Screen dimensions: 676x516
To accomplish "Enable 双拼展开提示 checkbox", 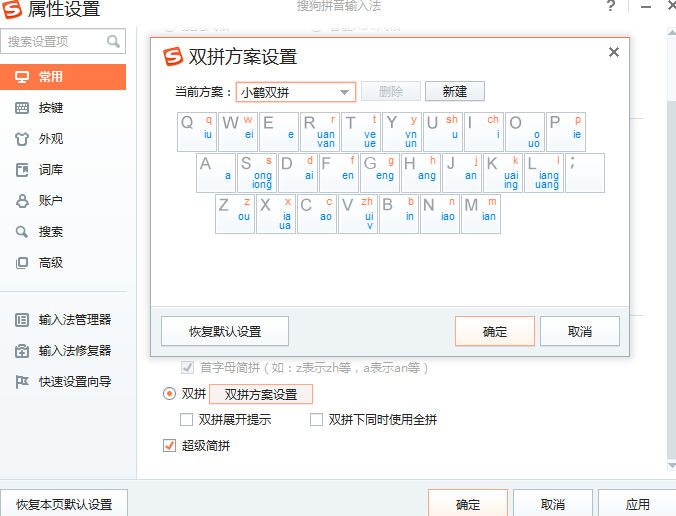I will pyautogui.click(x=186, y=420).
